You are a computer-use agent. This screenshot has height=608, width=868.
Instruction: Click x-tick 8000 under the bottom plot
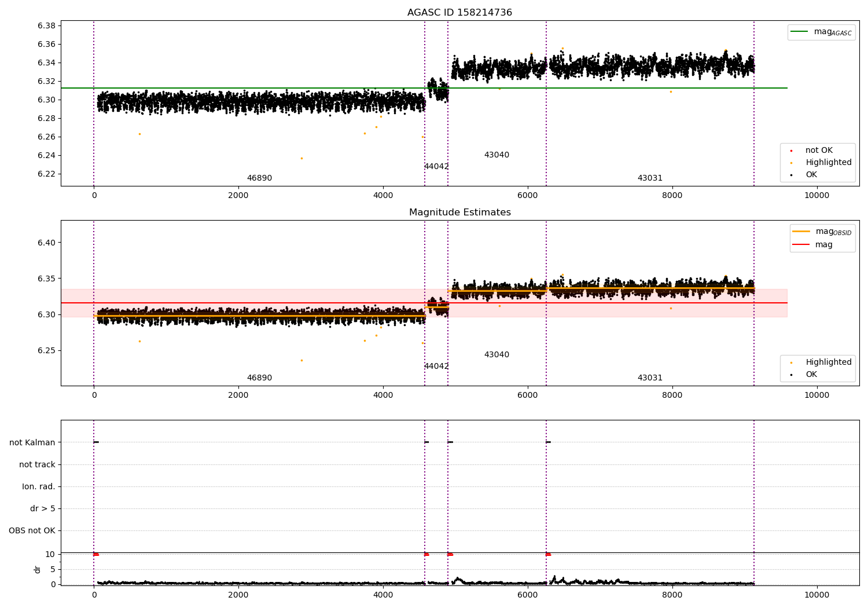tap(672, 595)
